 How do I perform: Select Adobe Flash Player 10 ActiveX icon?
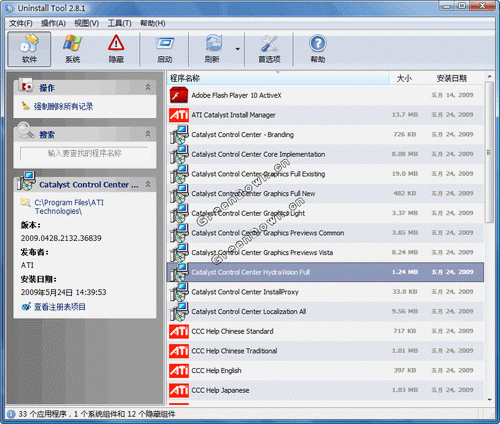click(x=179, y=95)
